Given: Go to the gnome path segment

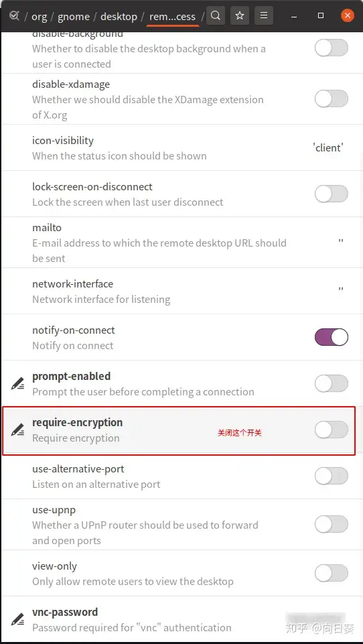Looking at the screenshot, I should coord(74,17).
